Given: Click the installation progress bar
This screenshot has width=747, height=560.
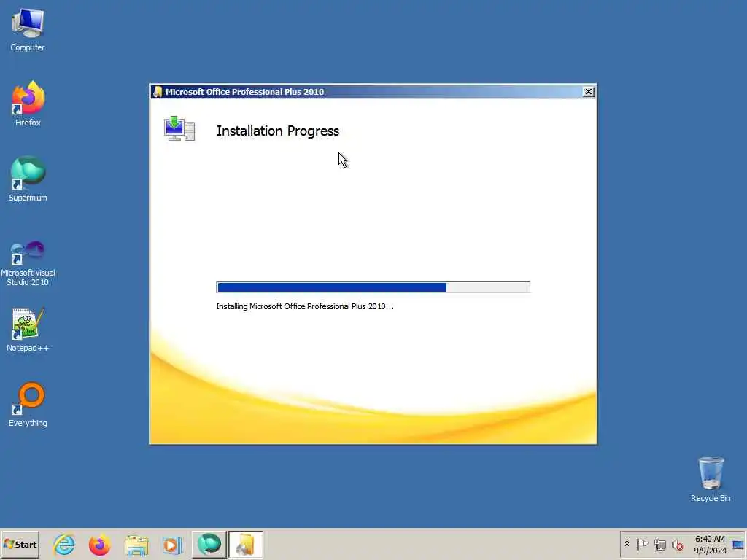Looking at the screenshot, I should tap(373, 287).
